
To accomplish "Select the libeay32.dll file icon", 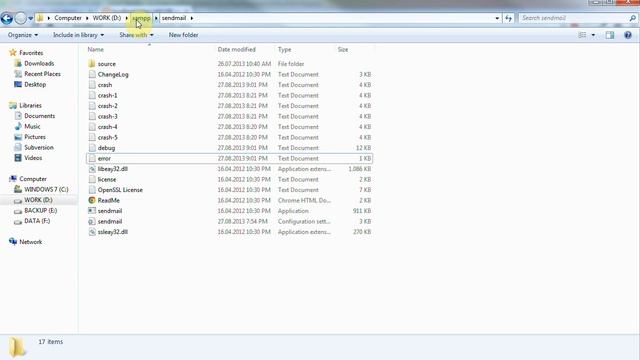I will (x=92, y=169).
